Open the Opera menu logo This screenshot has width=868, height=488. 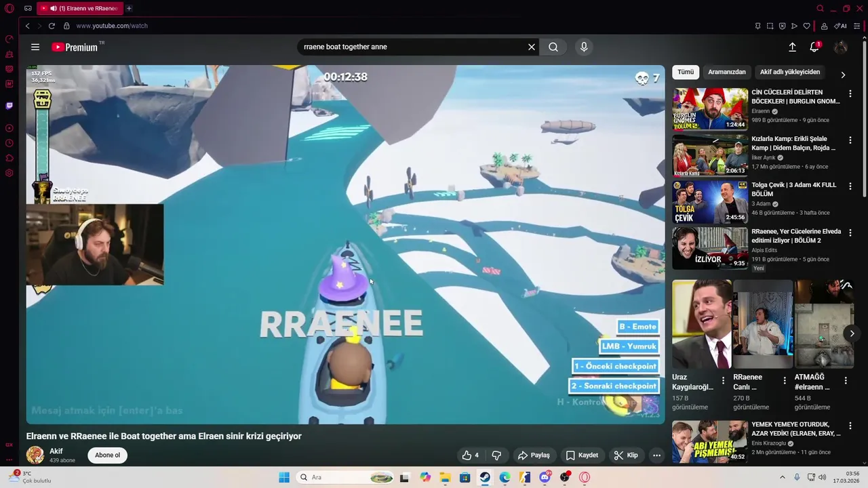click(9, 8)
